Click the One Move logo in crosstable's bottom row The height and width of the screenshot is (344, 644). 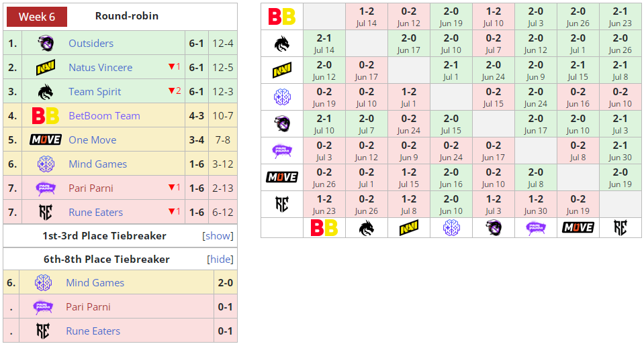tap(578, 227)
